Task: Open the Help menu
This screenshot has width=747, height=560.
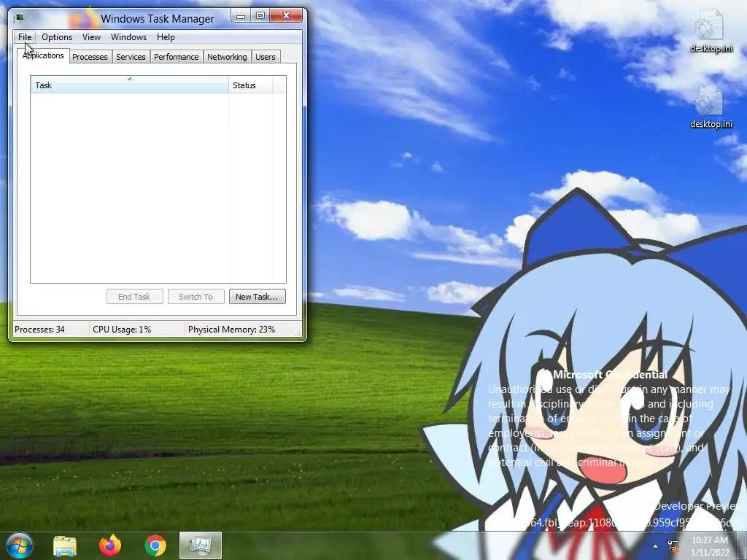Action: pos(166,37)
